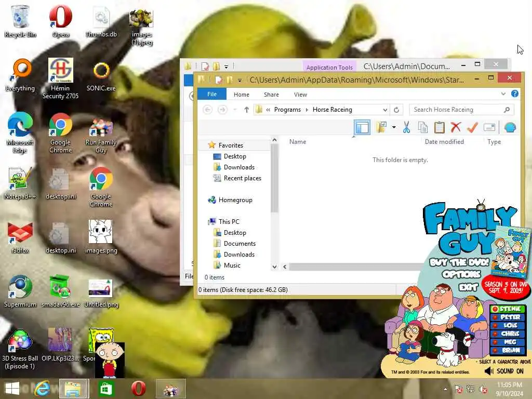Open the View ribbon tab
532x399 pixels.
(x=300, y=95)
